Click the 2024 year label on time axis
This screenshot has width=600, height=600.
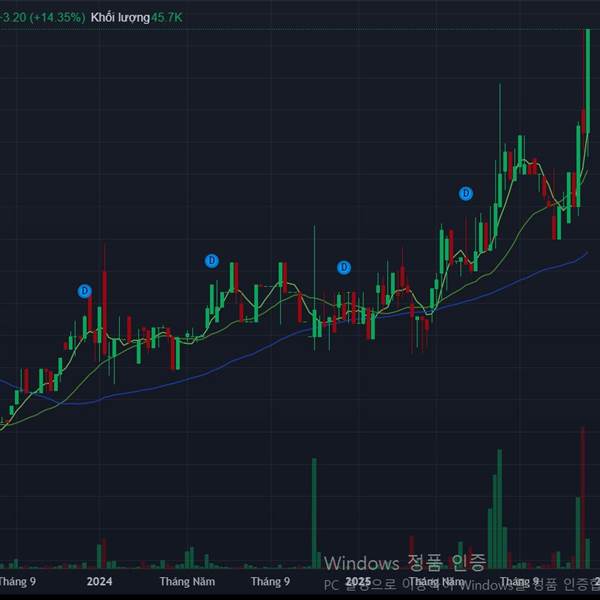tap(99, 582)
